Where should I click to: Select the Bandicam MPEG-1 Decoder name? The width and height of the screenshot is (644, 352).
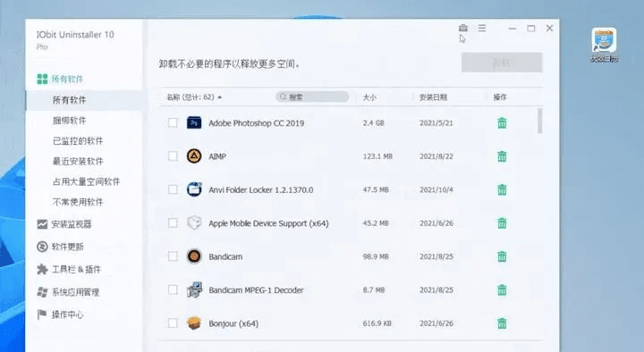pos(256,290)
